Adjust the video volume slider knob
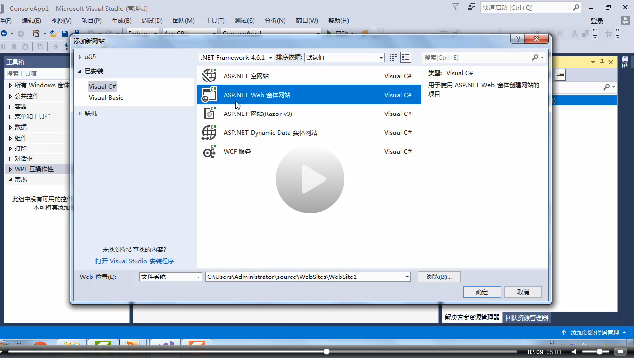This screenshot has height=361, width=644. point(600,351)
